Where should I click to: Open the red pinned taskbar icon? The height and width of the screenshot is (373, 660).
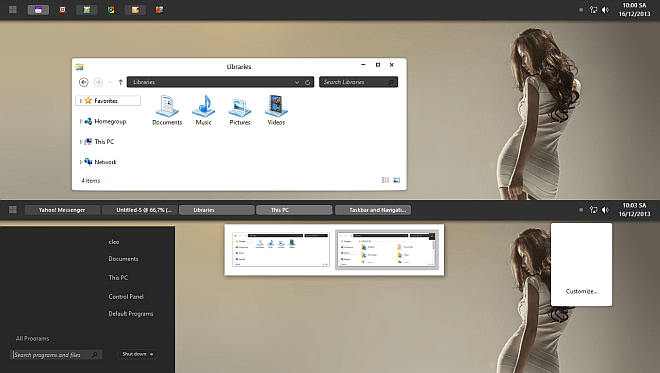tap(63, 10)
